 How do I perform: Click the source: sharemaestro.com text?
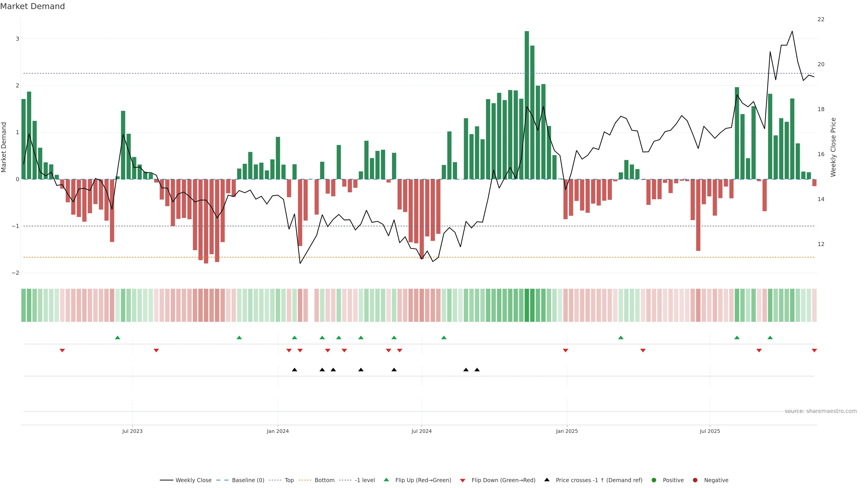click(821, 411)
